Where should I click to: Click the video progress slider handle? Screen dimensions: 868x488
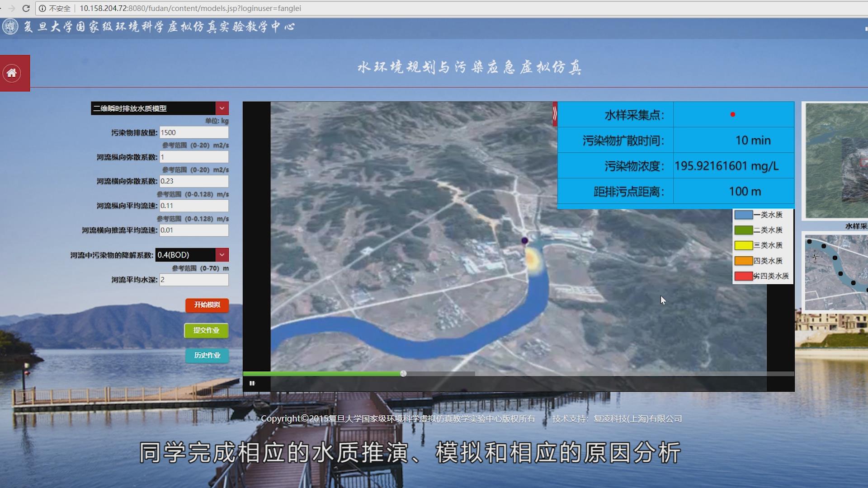tap(403, 374)
